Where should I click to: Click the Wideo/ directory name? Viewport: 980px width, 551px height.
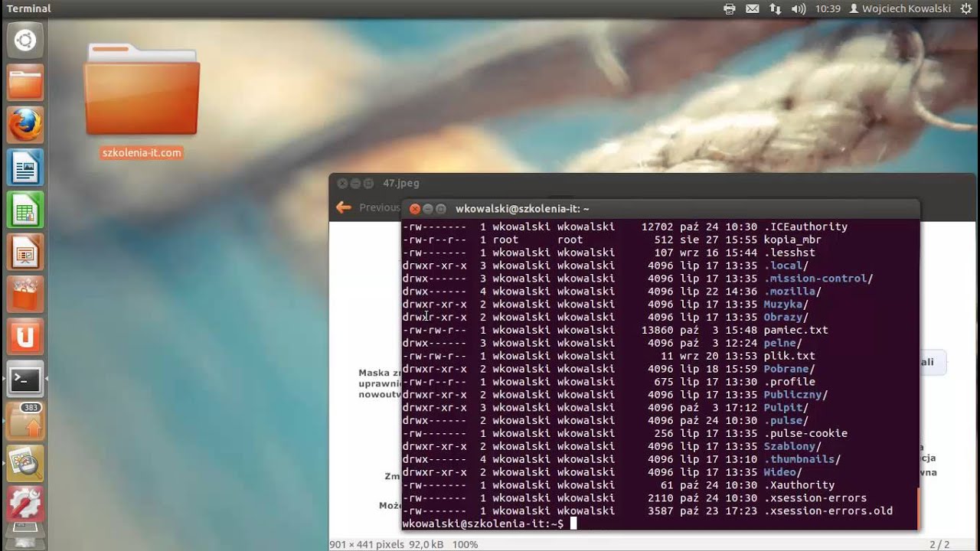[x=782, y=472]
